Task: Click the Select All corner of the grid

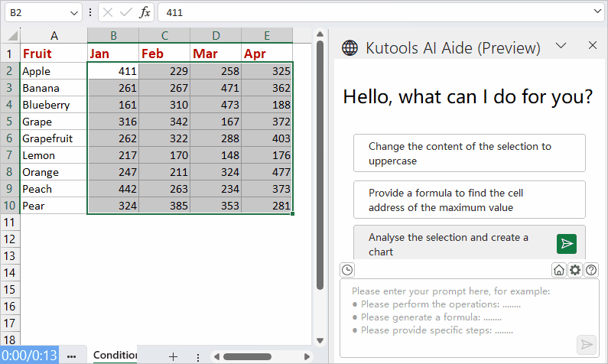Action: tap(10, 36)
